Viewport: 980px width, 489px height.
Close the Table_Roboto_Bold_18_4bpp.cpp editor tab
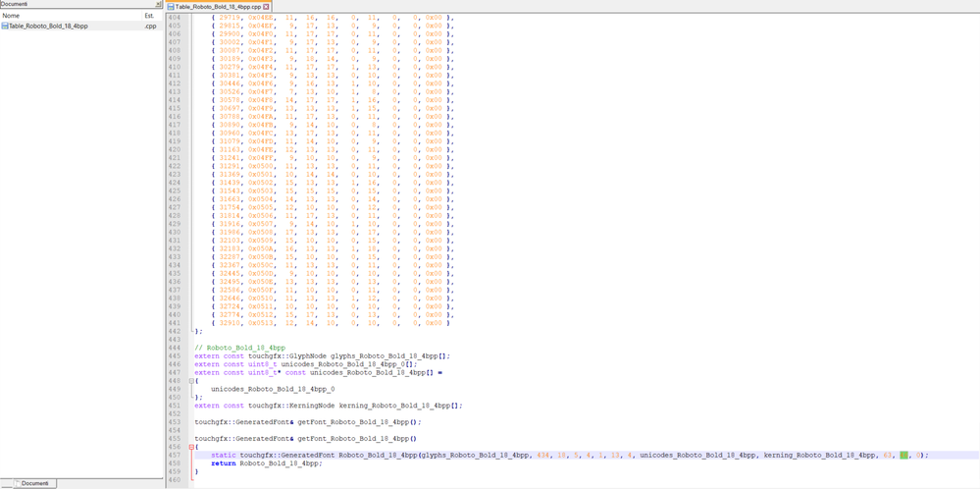click(266, 6)
